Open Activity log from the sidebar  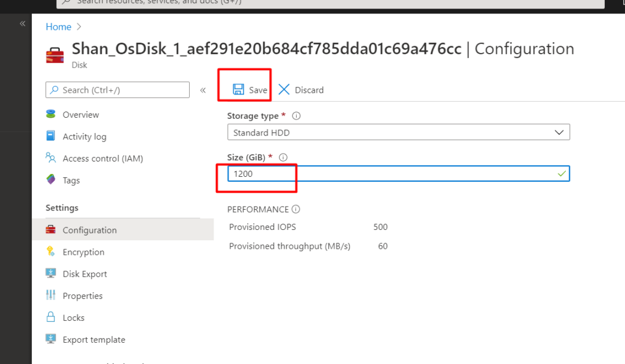coord(51,136)
